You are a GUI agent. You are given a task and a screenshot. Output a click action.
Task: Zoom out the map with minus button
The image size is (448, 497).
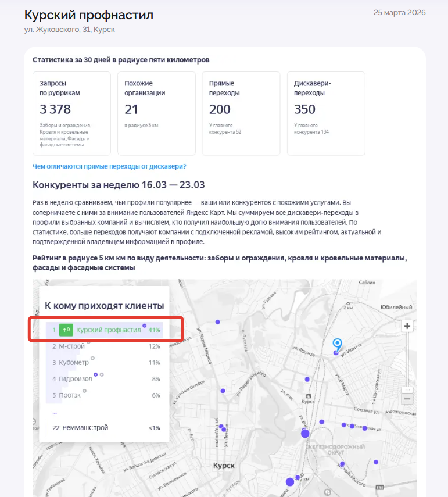(x=407, y=399)
